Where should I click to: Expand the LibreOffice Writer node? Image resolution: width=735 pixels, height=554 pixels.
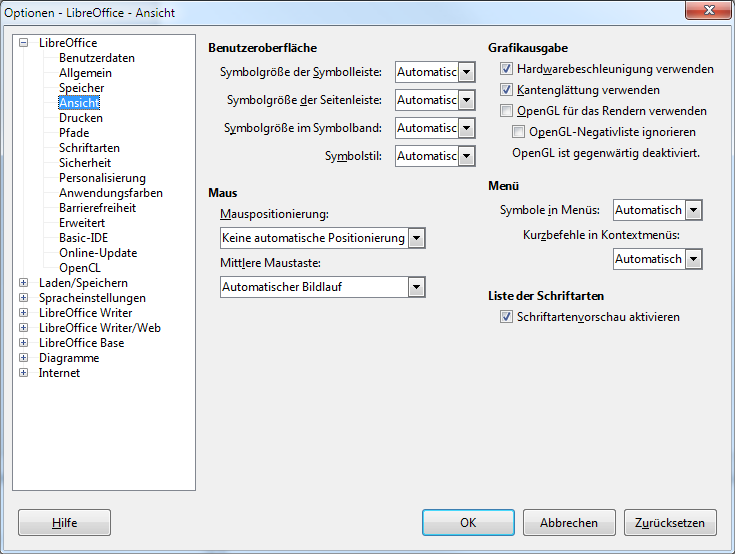tap(23, 313)
